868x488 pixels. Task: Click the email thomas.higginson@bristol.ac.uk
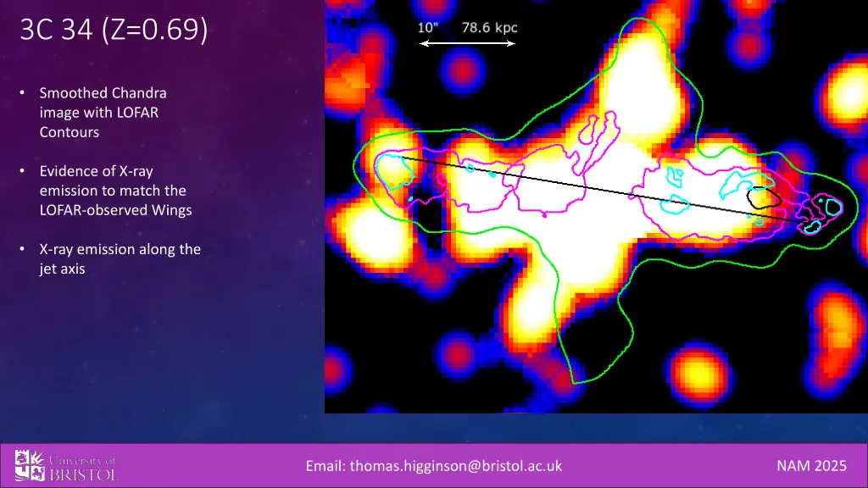point(434,466)
